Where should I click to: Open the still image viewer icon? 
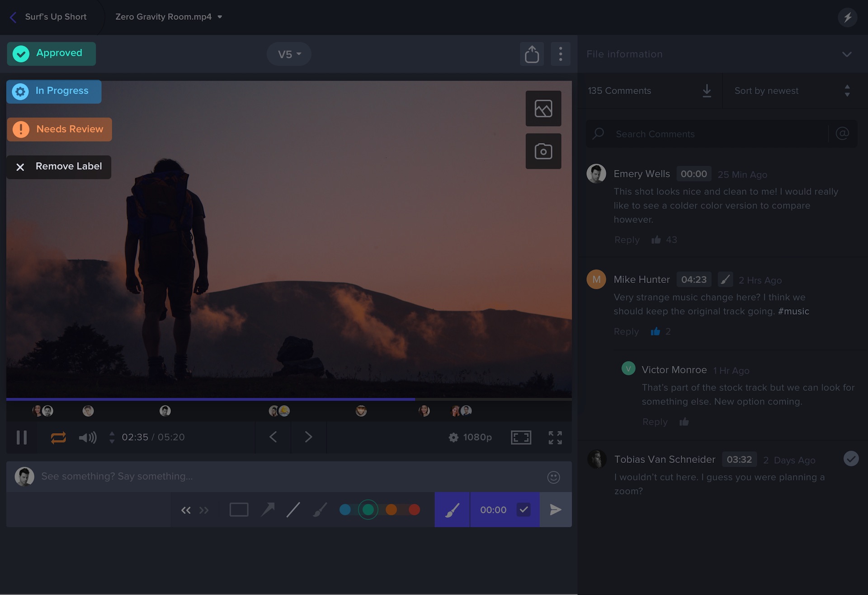pos(543,109)
